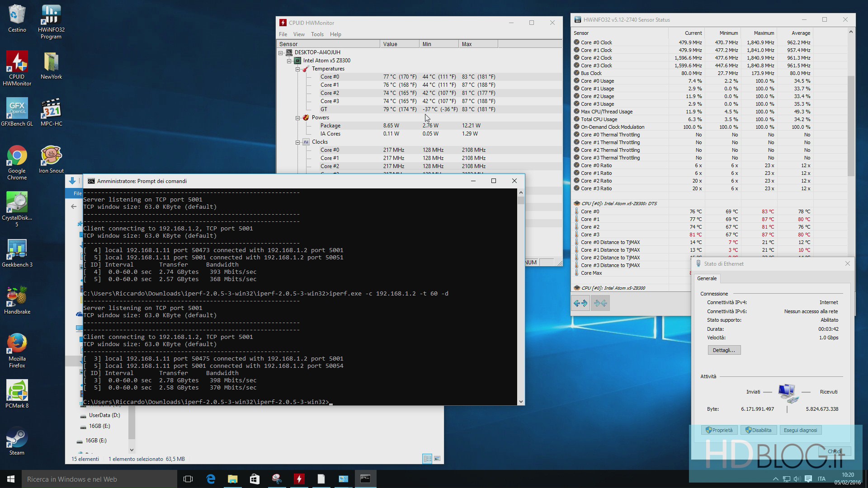Open Google Chrome desktop shortcut
The height and width of the screenshot is (488, 868).
tap(17, 162)
